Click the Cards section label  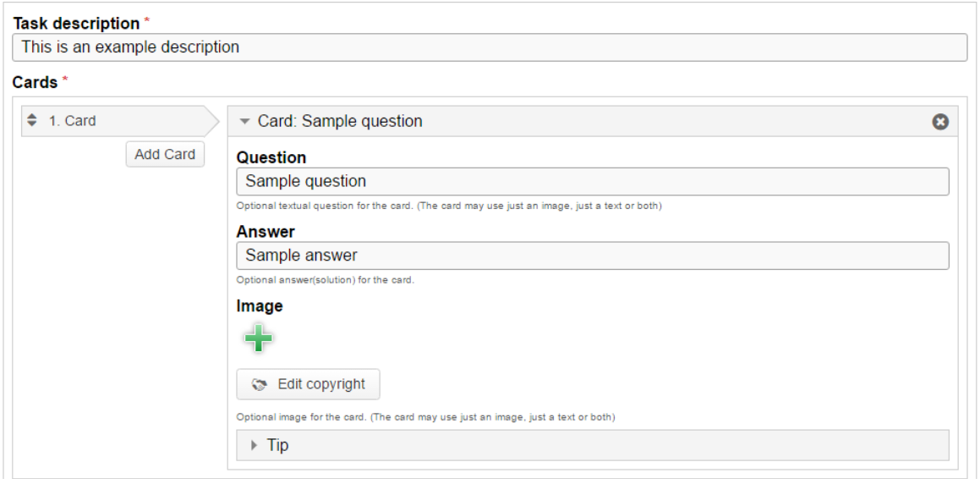[x=35, y=82]
